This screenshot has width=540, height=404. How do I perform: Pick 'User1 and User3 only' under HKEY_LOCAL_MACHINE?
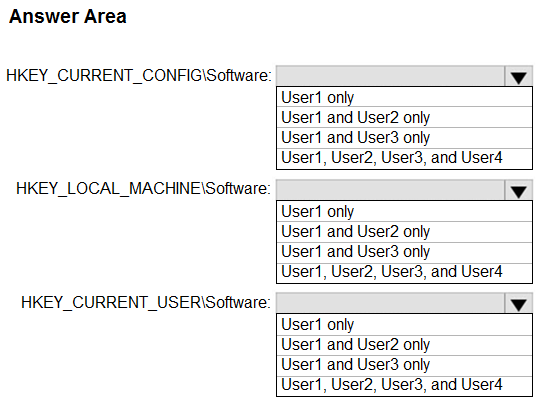click(x=404, y=252)
